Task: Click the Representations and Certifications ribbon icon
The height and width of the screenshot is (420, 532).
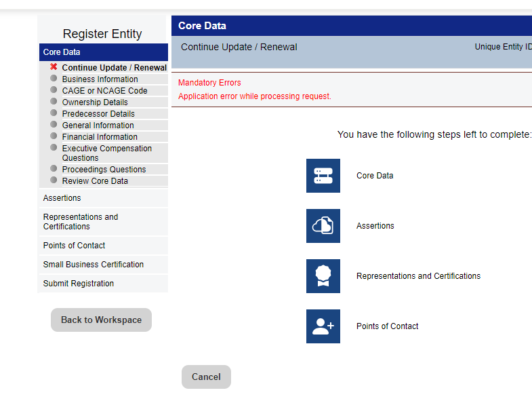Action: tap(323, 276)
